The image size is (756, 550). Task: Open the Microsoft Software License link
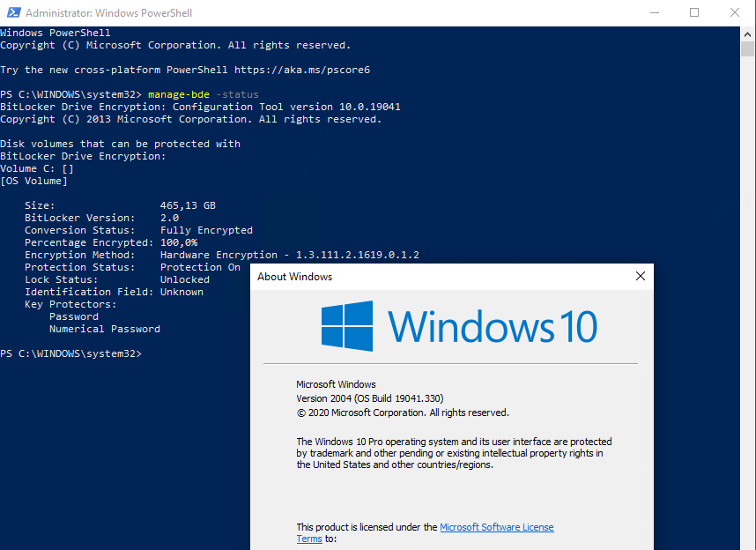click(497, 527)
